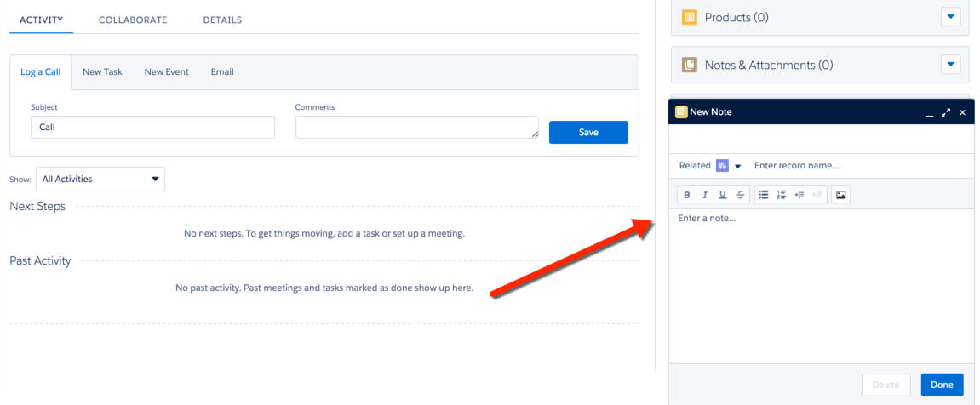This screenshot has width=980, height=405.
Task: Enable strikethrough text in the note editor
Action: (741, 195)
